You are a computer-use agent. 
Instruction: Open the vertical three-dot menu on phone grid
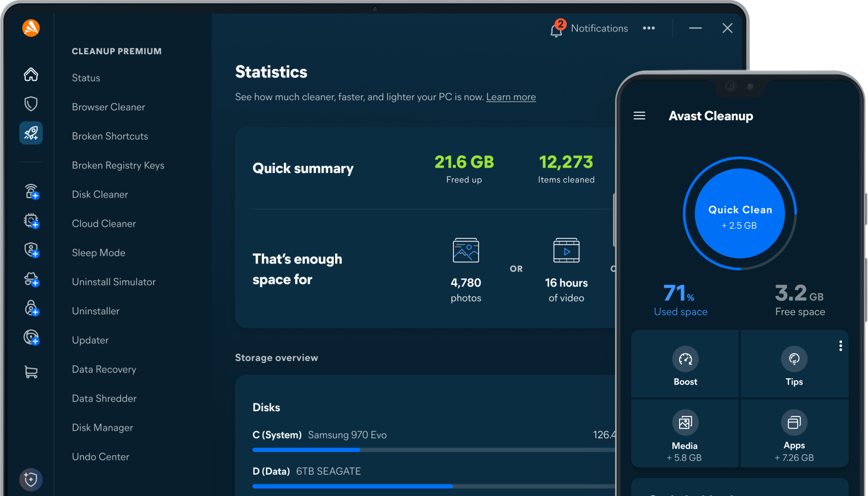pyautogui.click(x=840, y=345)
